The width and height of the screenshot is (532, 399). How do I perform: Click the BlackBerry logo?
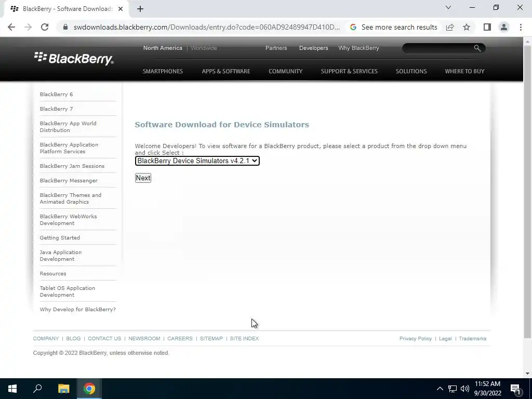[x=74, y=58]
